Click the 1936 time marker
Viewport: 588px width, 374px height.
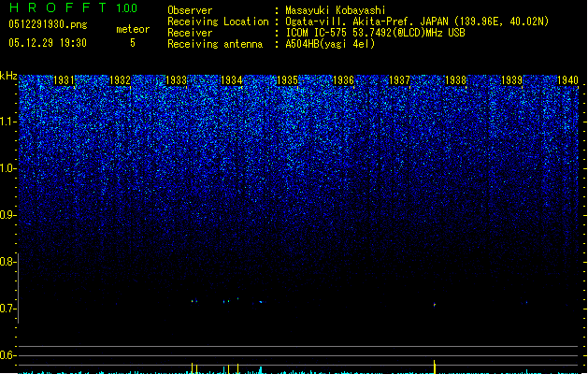[x=343, y=80]
